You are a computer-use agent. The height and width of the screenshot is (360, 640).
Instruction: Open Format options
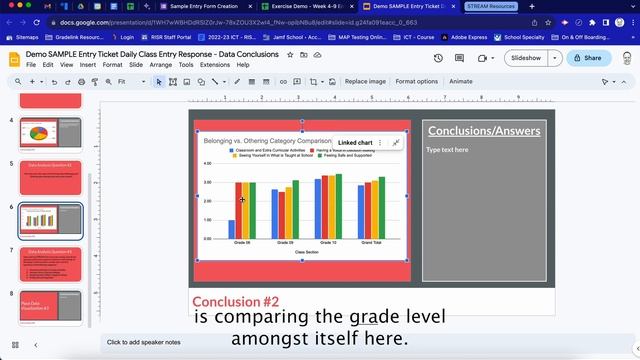click(416, 82)
